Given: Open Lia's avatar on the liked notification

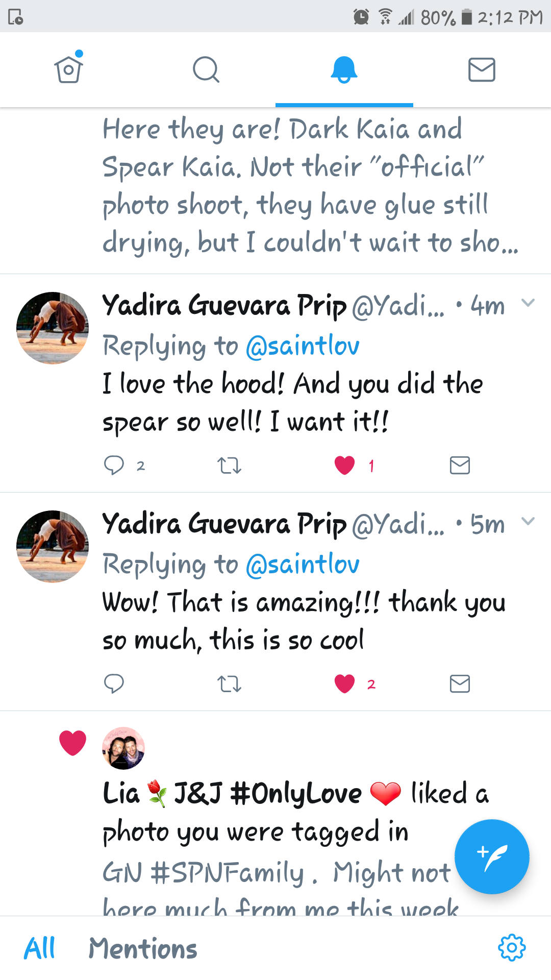Looking at the screenshot, I should tap(123, 748).
